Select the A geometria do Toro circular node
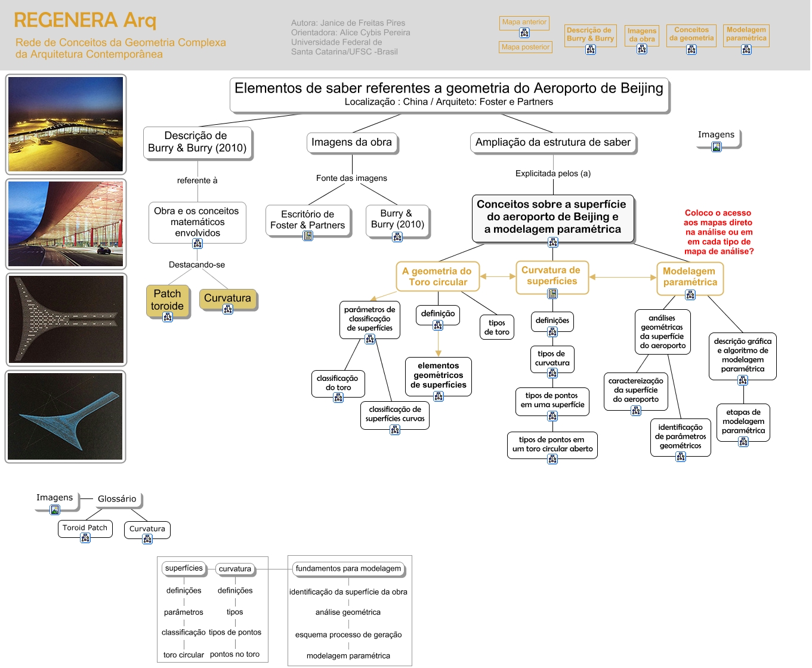Screen dimensions: 812x668 (x=437, y=276)
